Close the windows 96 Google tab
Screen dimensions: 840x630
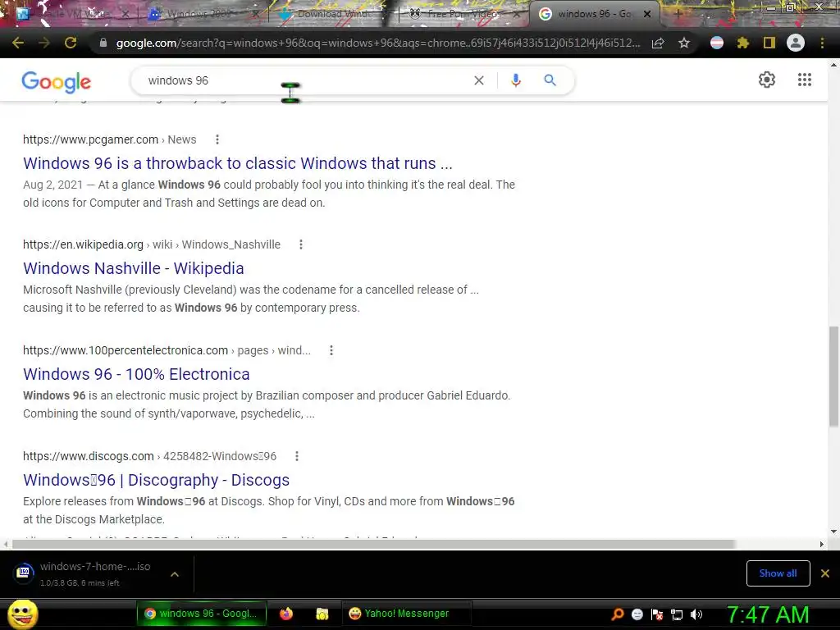[647, 14]
